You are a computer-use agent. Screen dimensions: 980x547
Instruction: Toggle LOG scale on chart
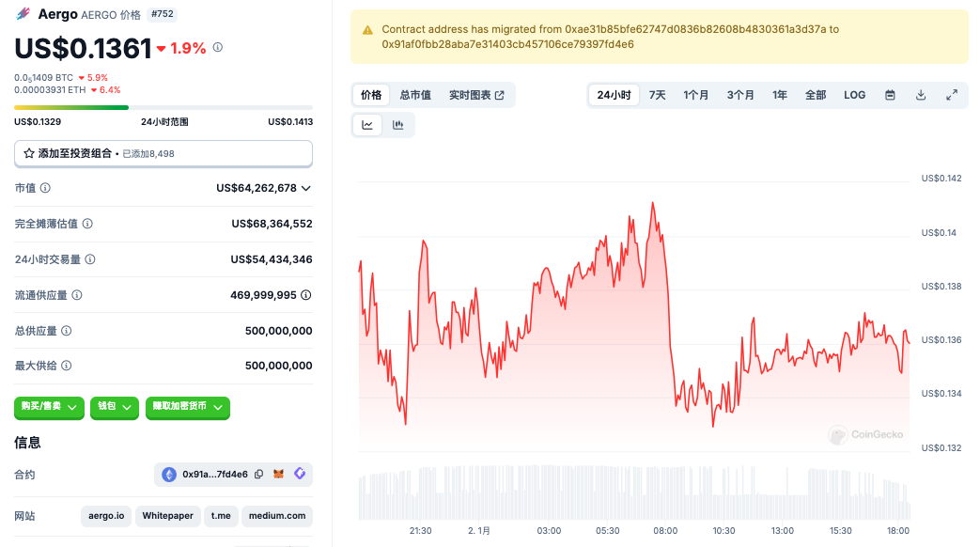[854, 95]
